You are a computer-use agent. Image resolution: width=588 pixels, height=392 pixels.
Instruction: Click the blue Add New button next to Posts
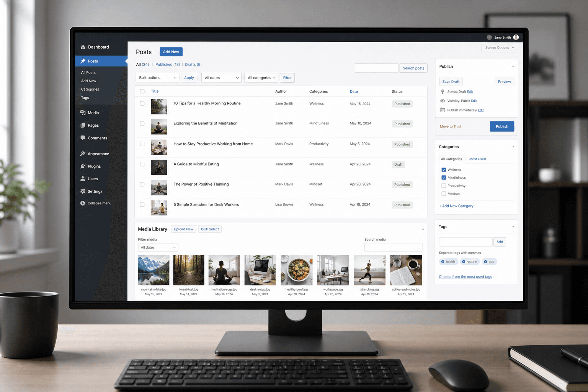(171, 52)
